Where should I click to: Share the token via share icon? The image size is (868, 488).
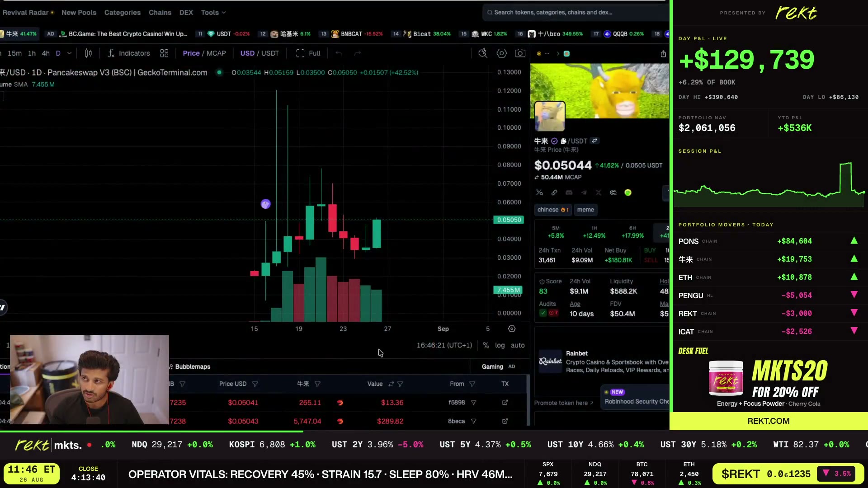tap(663, 54)
